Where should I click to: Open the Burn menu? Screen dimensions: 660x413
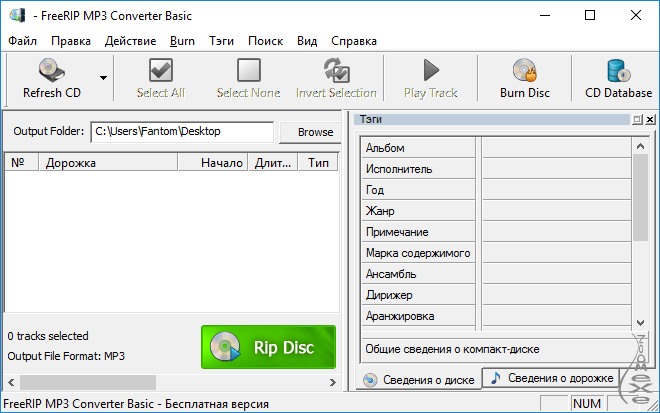click(x=182, y=41)
